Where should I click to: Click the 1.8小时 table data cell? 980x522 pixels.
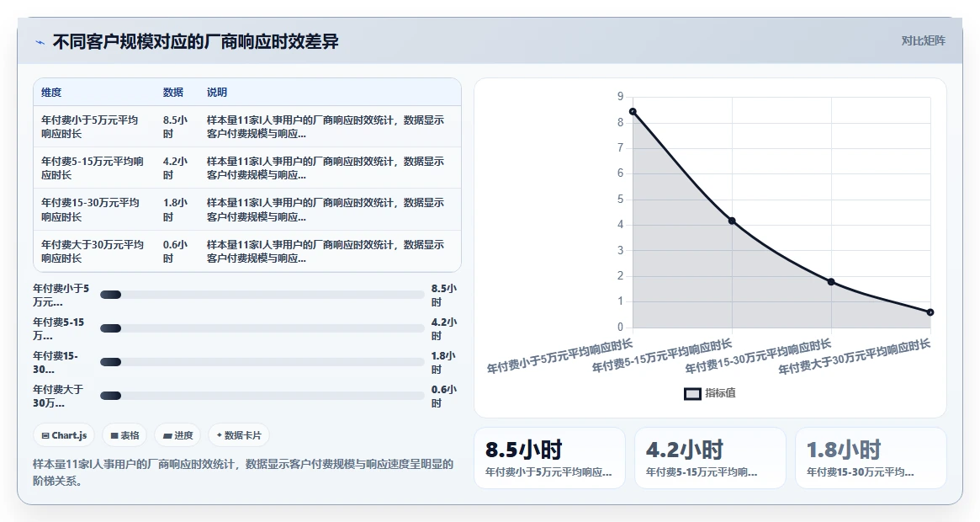(176, 210)
